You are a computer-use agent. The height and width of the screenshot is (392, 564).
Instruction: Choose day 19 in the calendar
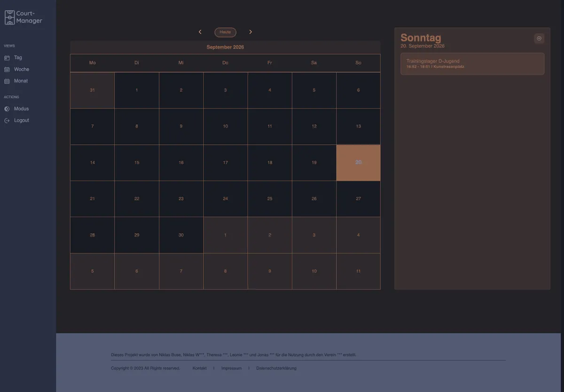click(x=314, y=162)
